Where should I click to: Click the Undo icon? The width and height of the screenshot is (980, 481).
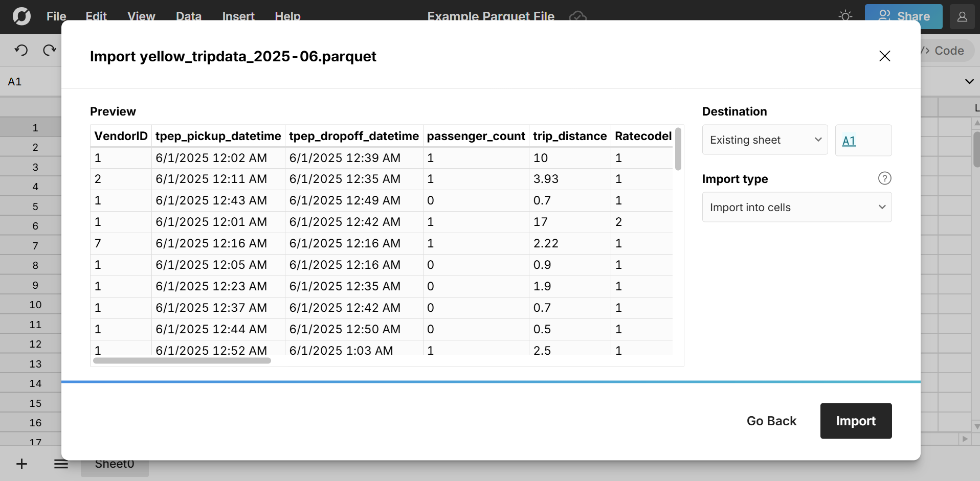point(20,50)
